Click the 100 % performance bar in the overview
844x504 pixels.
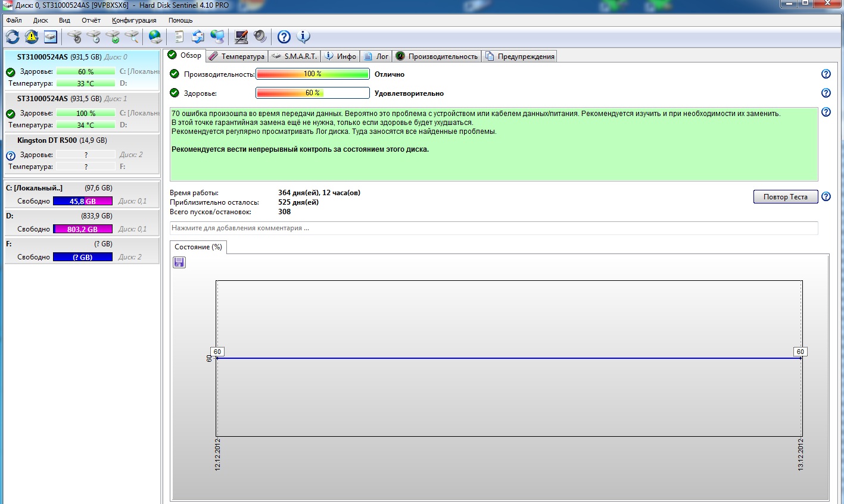point(313,74)
